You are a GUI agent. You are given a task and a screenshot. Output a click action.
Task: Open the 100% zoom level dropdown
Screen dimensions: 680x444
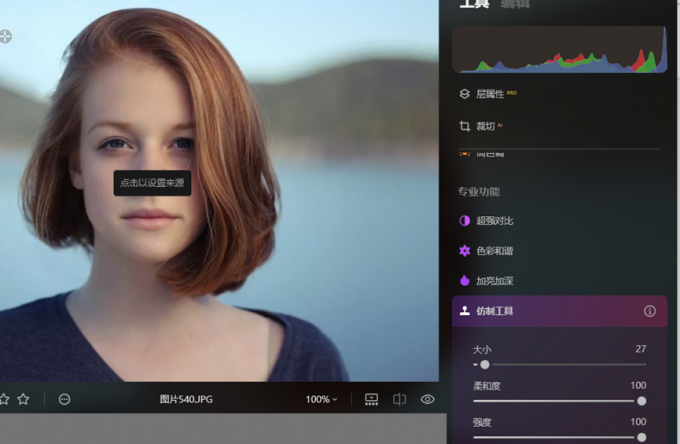(x=321, y=399)
